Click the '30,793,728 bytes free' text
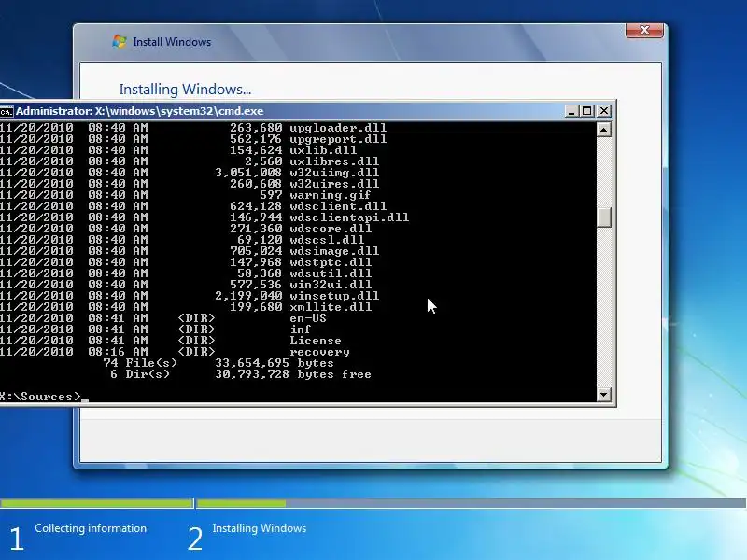 (292, 374)
